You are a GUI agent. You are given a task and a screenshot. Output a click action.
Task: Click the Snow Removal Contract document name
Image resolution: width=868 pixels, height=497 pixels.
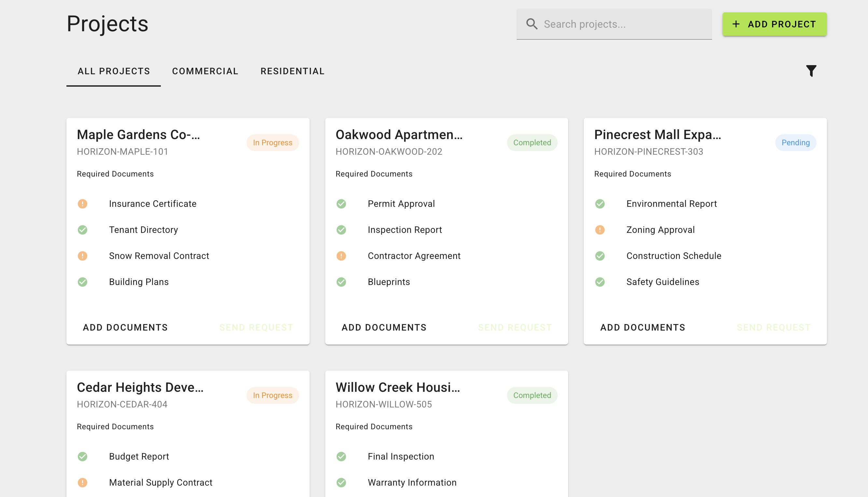(x=159, y=256)
